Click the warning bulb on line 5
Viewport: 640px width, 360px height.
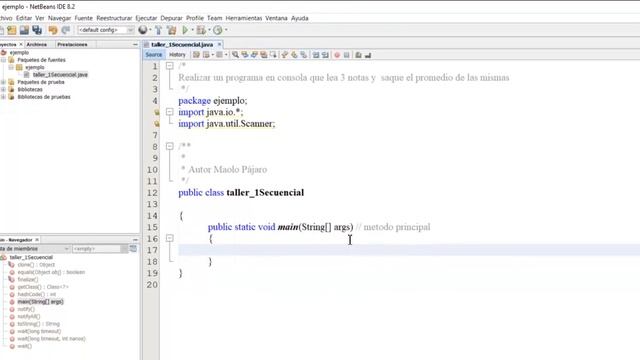tap(156, 112)
